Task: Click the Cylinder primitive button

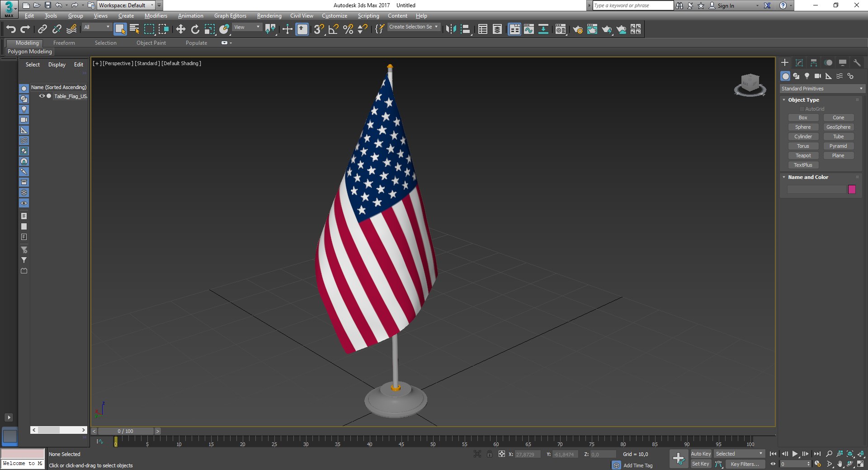Action: (803, 136)
